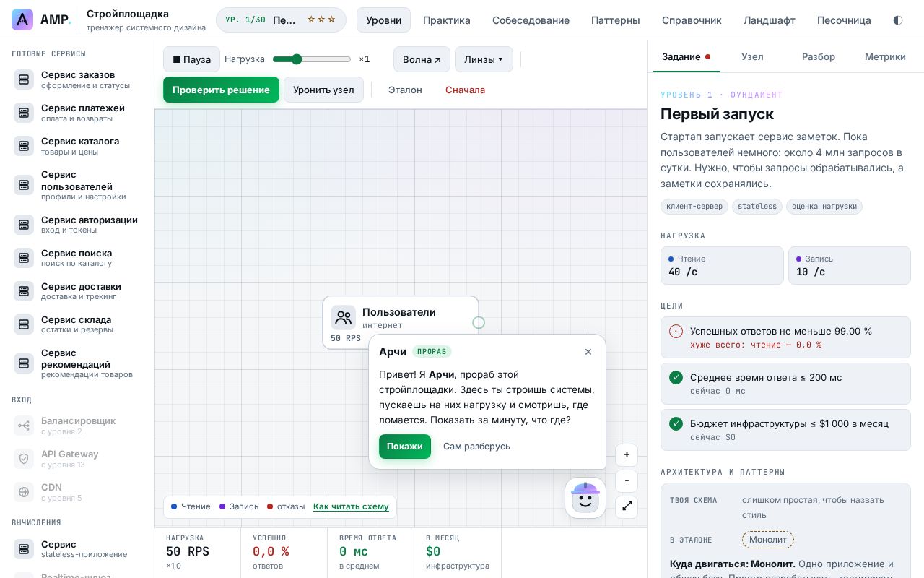Open the Собеседование section
Viewport: 924px width, 578px height.
(531, 20)
